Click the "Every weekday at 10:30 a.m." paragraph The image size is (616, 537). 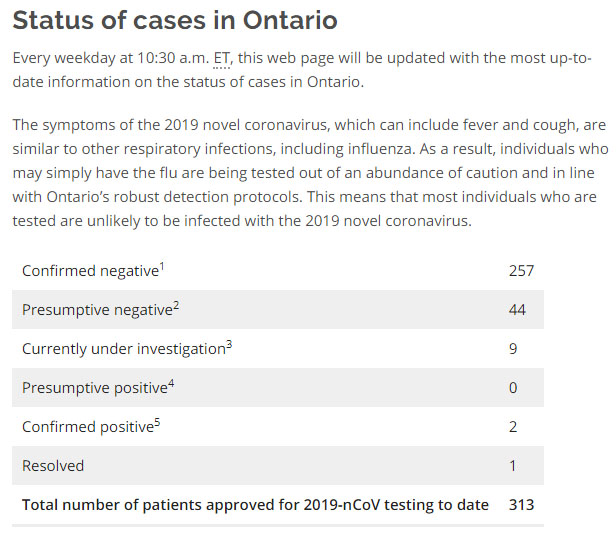coord(300,69)
